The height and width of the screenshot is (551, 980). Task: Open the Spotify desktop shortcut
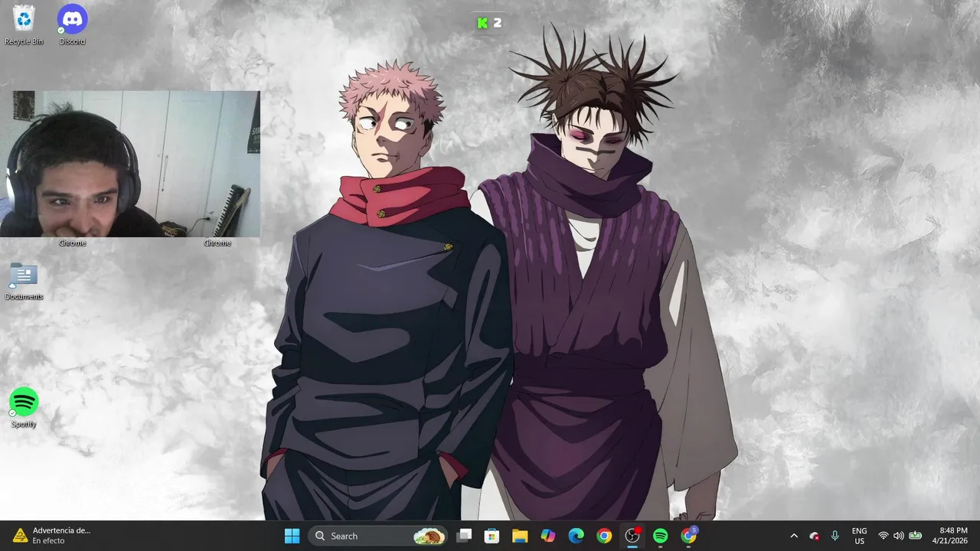24,408
